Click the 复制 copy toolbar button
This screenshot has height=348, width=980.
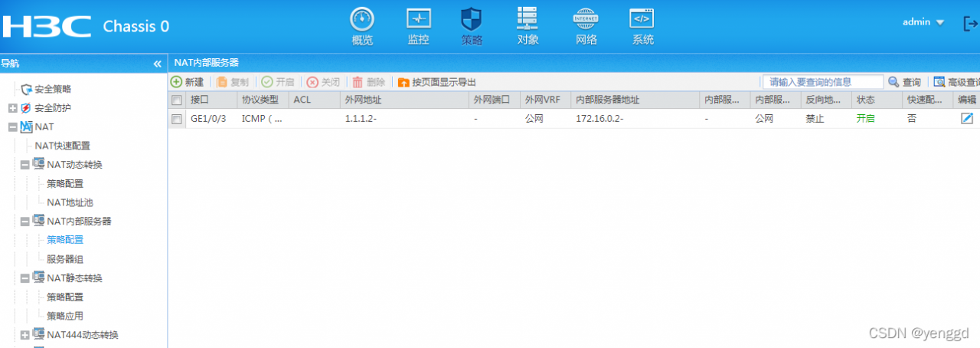pos(233,82)
